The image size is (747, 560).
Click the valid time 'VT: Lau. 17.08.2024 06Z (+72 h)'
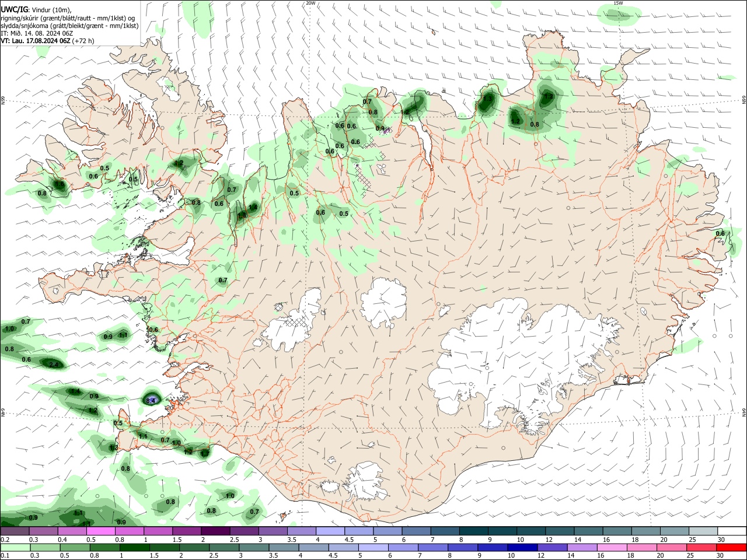(47, 41)
